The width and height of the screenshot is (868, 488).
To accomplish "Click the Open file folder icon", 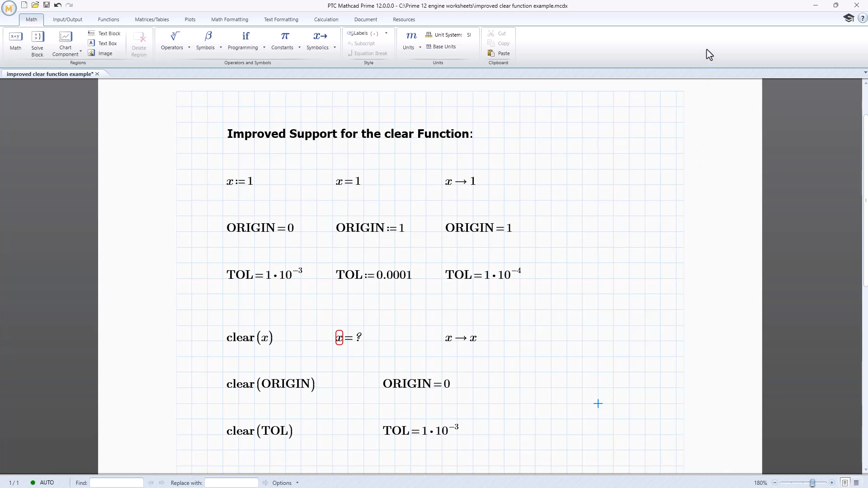I will (x=35, y=5).
